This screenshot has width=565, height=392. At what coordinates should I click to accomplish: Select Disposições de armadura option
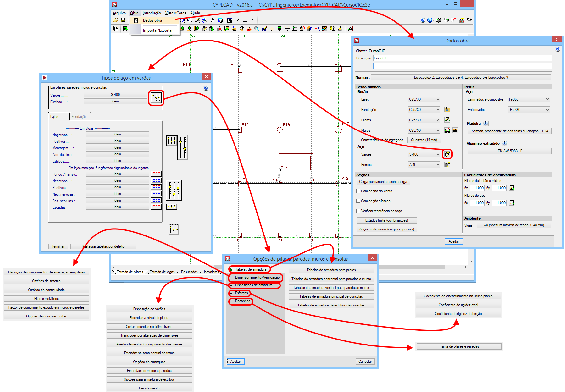(254, 285)
